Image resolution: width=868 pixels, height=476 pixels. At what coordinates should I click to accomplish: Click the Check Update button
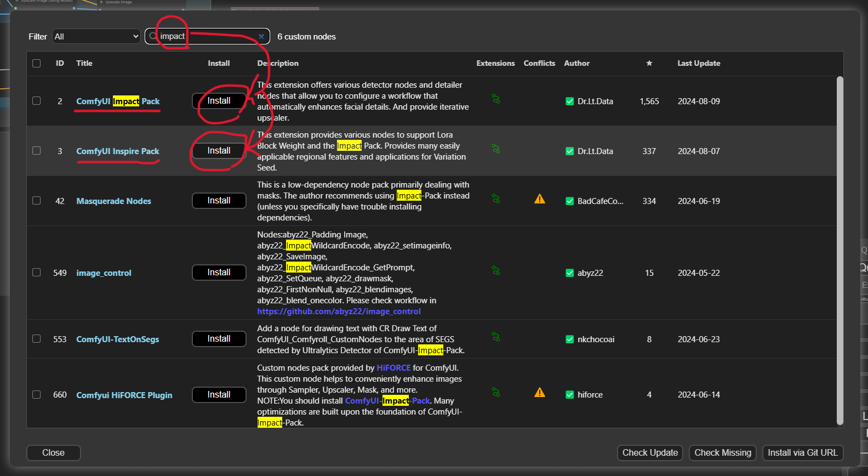[650, 453]
